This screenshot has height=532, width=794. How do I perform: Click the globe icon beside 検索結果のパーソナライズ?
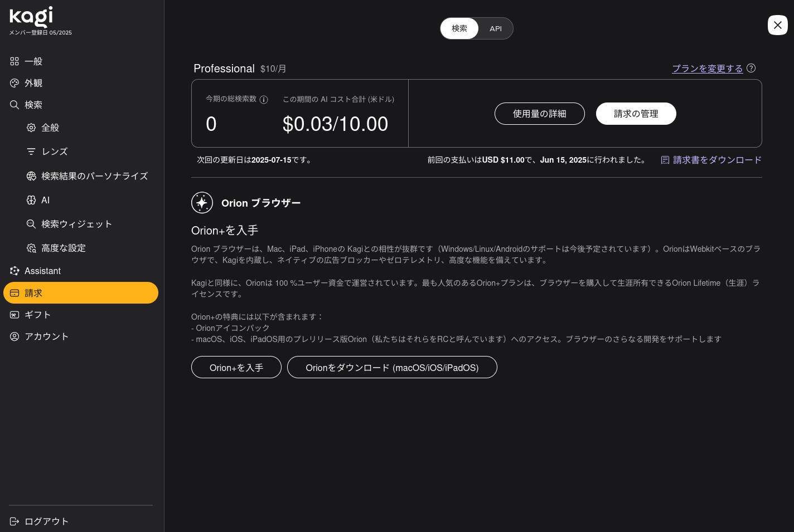(31, 176)
